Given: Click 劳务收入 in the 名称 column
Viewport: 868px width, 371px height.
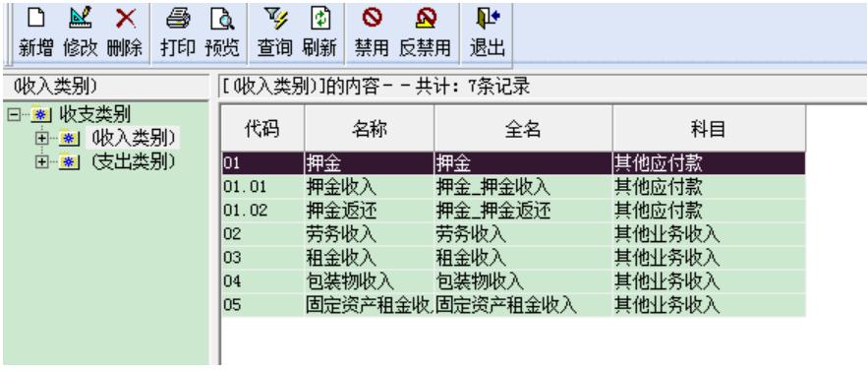Looking at the screenshot, I should click(x=370, y=234).
